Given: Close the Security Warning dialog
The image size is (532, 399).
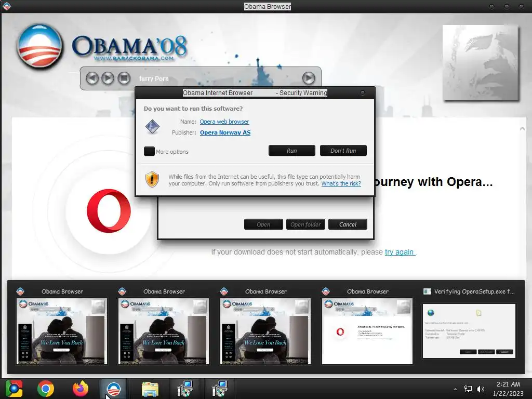Looking at the screenshot, I should coord(362,92).
